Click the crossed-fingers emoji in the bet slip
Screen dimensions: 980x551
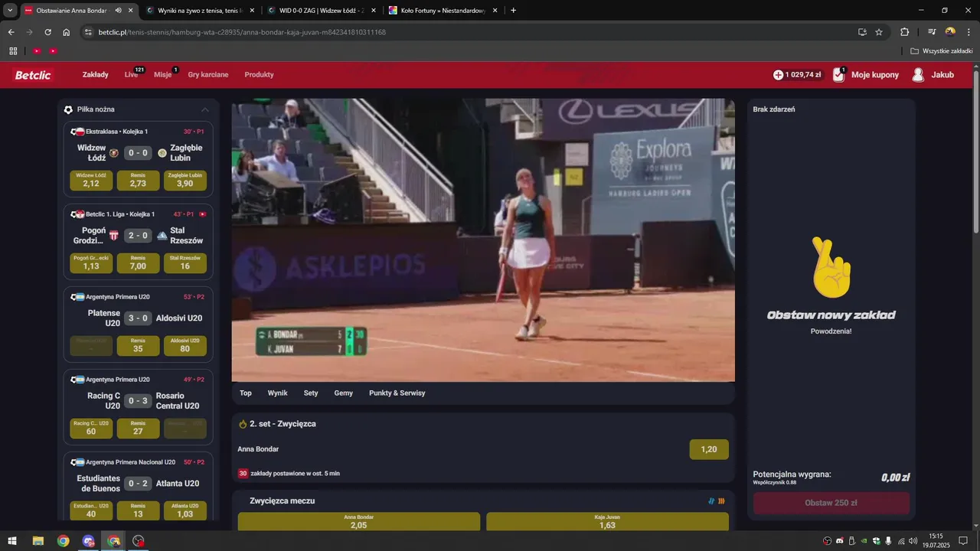click(x=831, y=268)
